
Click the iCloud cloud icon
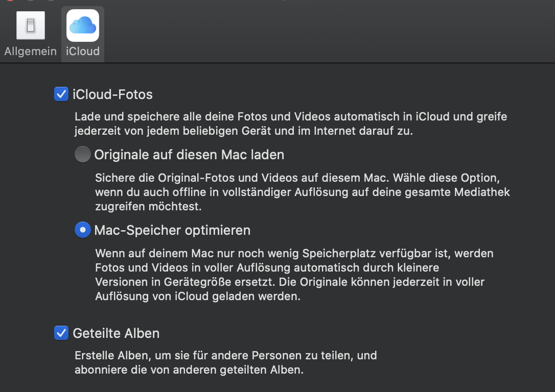click(82, 26)
